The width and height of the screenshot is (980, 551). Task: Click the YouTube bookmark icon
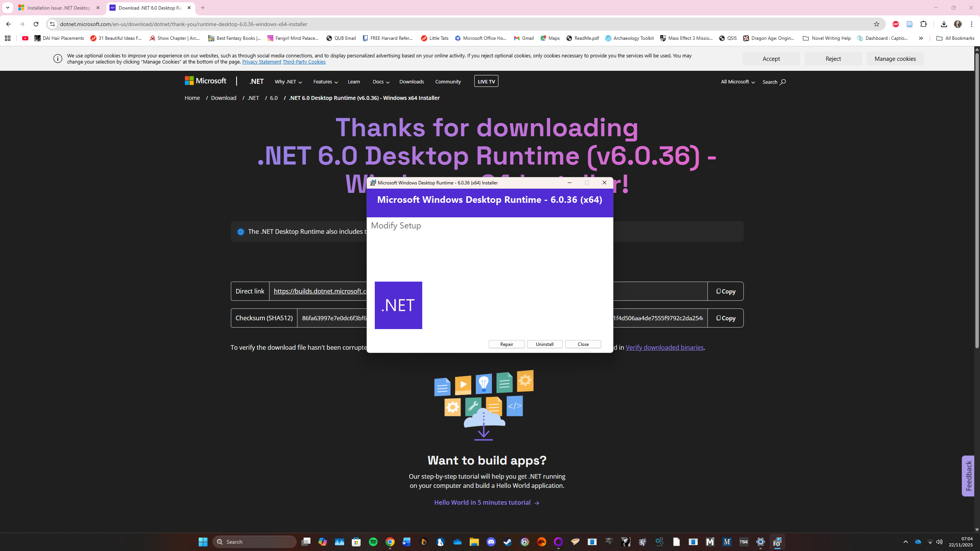[25, 38]
